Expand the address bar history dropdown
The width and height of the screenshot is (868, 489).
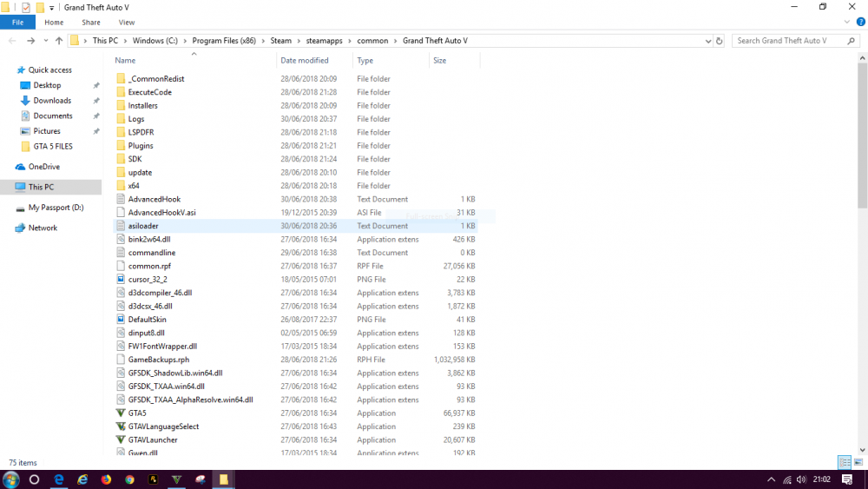point(708,41)
